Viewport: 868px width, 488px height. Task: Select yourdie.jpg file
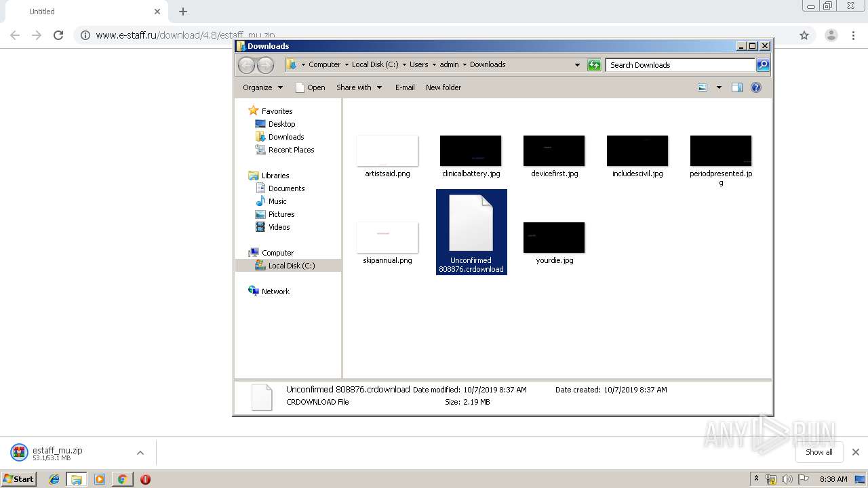tap(554, 243)
